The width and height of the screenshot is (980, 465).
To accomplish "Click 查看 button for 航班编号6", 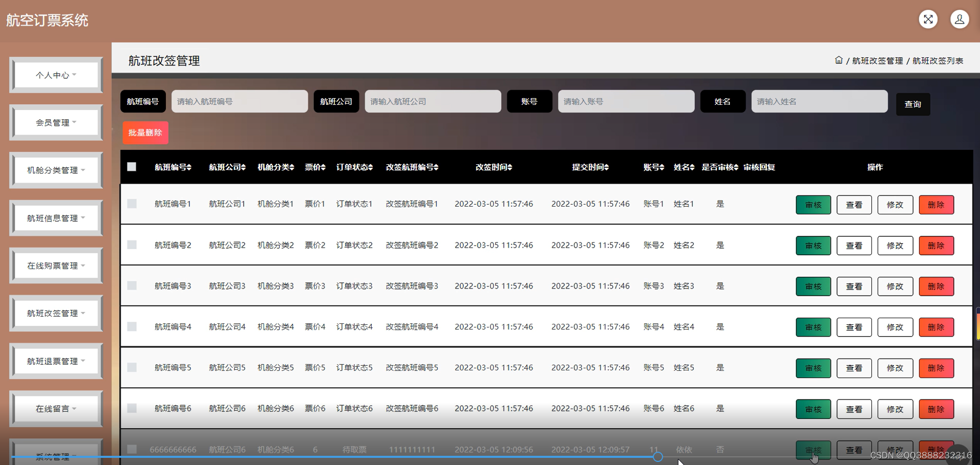I will pyautogui.click(x=854, y=409).
